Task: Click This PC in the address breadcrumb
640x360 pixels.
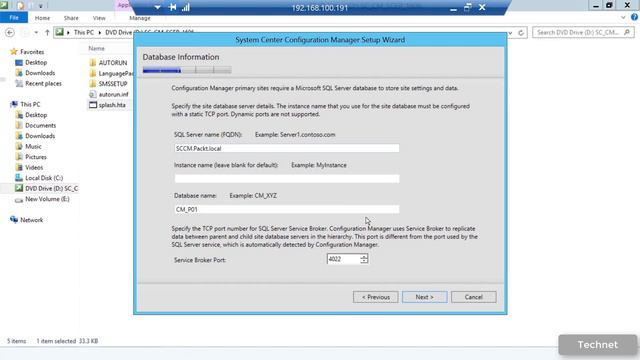Action: pyautogui.click(x=84, y=32)
